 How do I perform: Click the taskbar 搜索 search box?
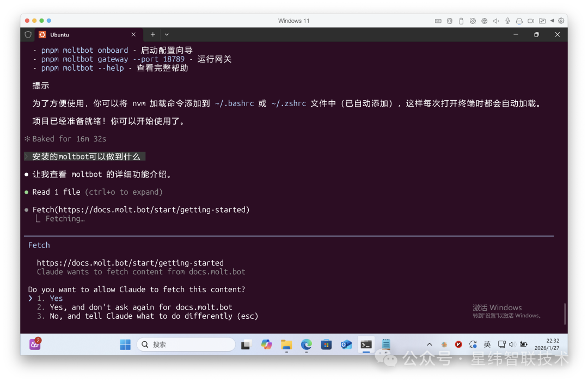186,344
